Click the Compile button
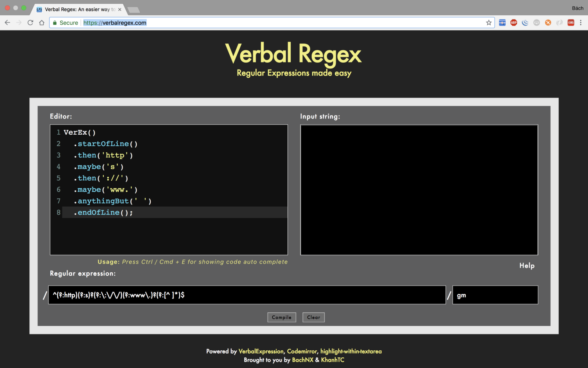The width and height of the screenshot is (588, 368). coord(282,317)
